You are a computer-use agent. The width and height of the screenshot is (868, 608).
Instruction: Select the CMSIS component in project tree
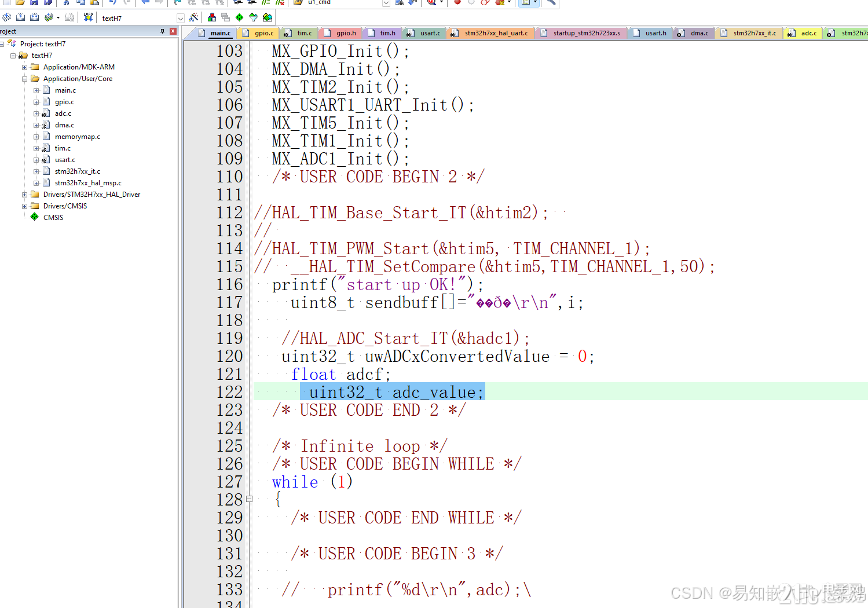tap(53, 218)
